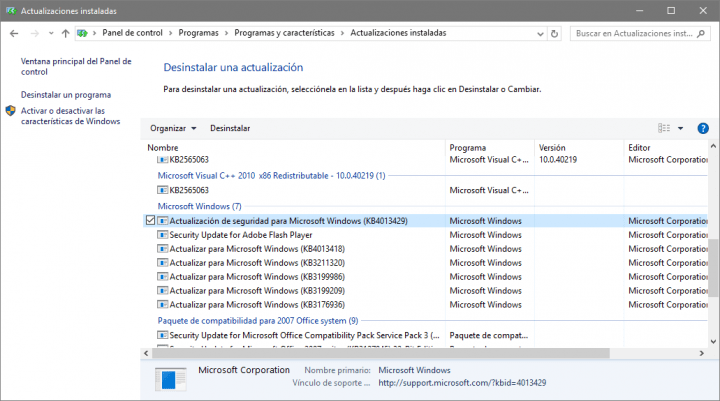
Task: Click the Control Panel address bar icon
Action: [x=82, y=33]
